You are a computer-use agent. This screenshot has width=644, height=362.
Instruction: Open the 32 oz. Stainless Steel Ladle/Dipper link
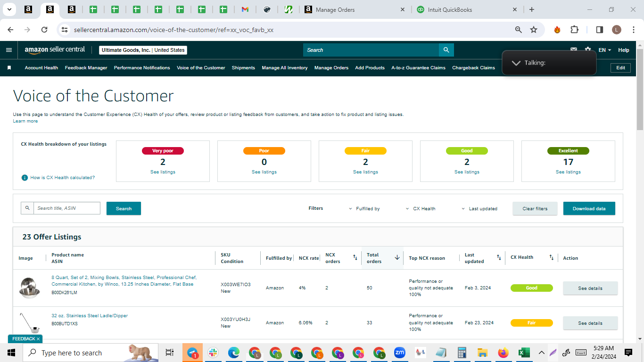[90, 316]
